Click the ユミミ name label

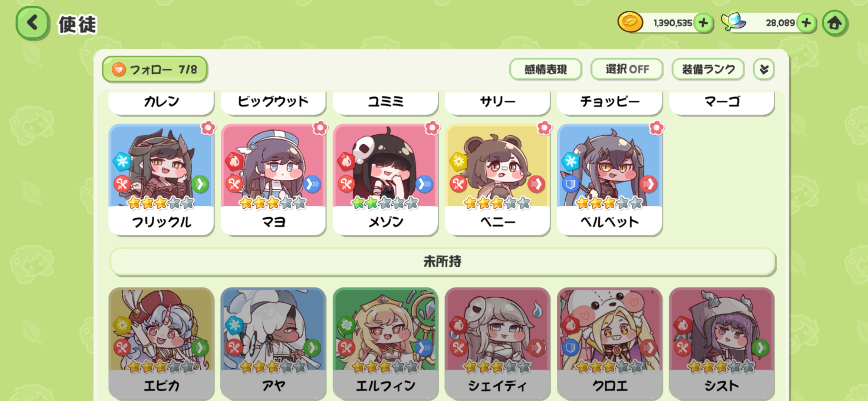click(385, 101)
